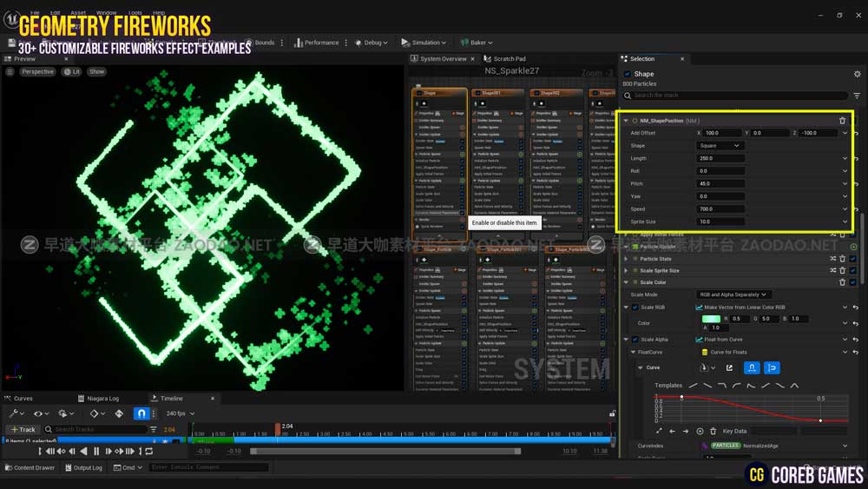
Task: Open Scale Mode dropdown RGB and Alpha Separately
Action: click(733, 294)
